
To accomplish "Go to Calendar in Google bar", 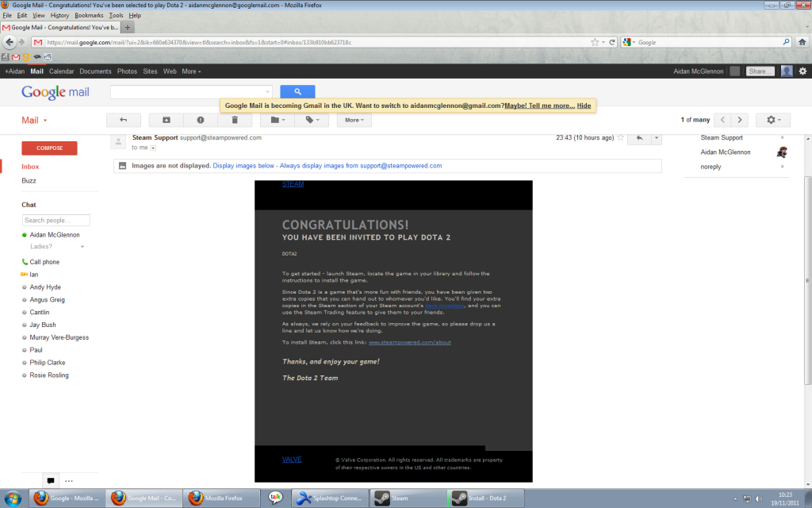I will point(62,71).
